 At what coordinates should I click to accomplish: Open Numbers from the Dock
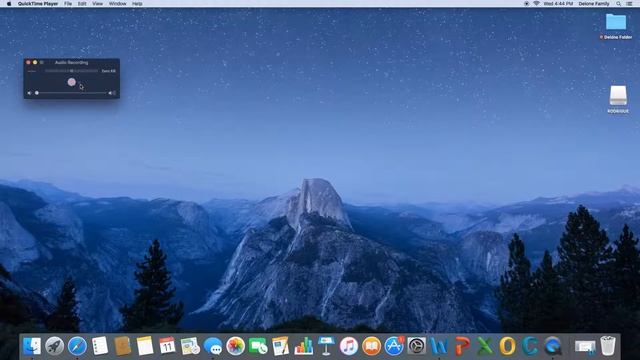(x=303, y=346)
